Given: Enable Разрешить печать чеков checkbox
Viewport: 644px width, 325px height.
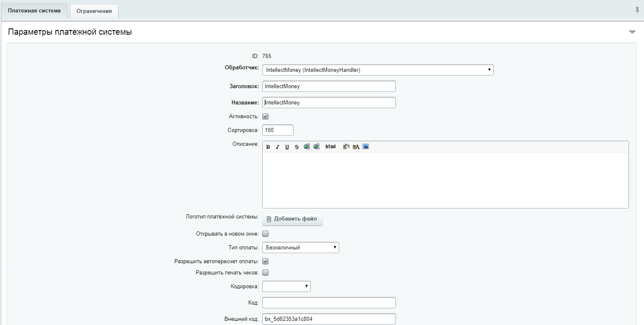Looking at the screenshot, I should pyautogui.click(x=265, y=273).
